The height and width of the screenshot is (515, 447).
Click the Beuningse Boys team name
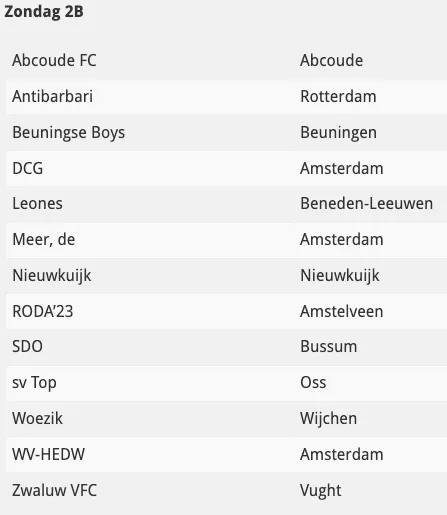pyautogui.click(x=69, y=133)
